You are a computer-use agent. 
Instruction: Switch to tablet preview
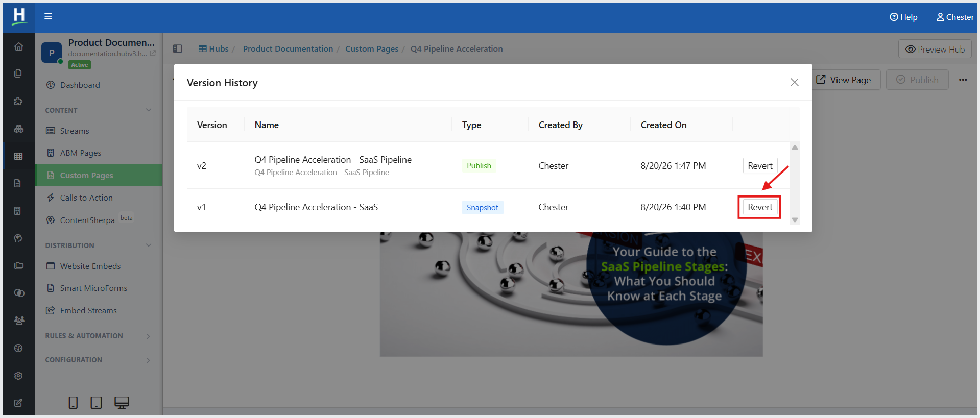[x=96, y=403]
